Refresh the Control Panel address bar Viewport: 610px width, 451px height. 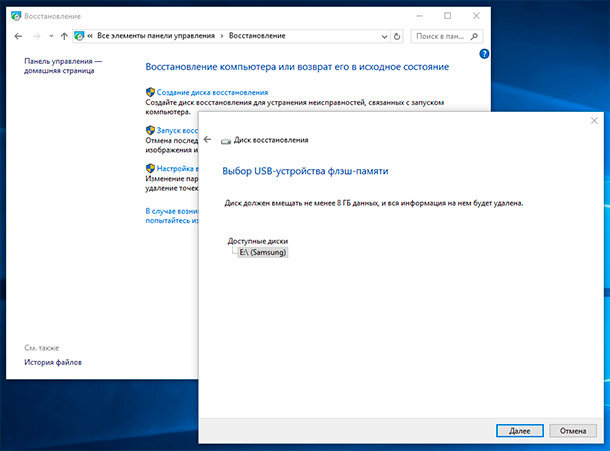[397, 37]
